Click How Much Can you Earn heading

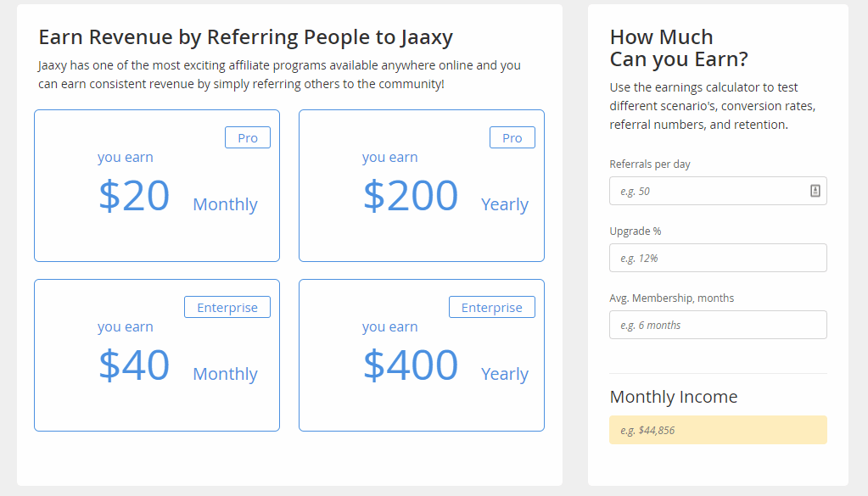679,47
